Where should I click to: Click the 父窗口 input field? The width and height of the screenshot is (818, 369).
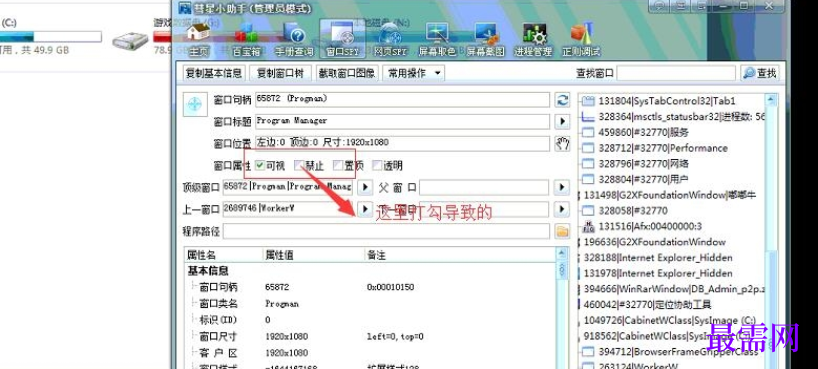484,187
